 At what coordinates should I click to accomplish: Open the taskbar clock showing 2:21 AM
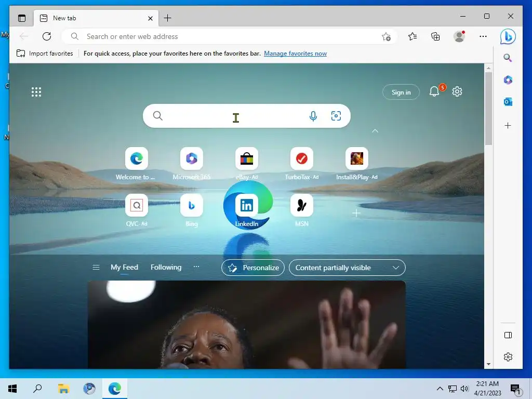click(487, 389)
